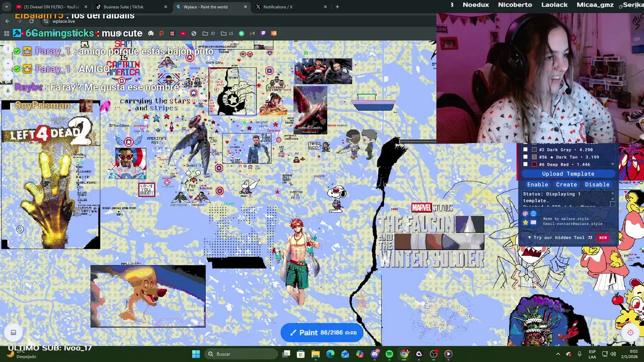Click the Enable template button
Viewport: 644px width, 362px height.
(x=537, y=185)
